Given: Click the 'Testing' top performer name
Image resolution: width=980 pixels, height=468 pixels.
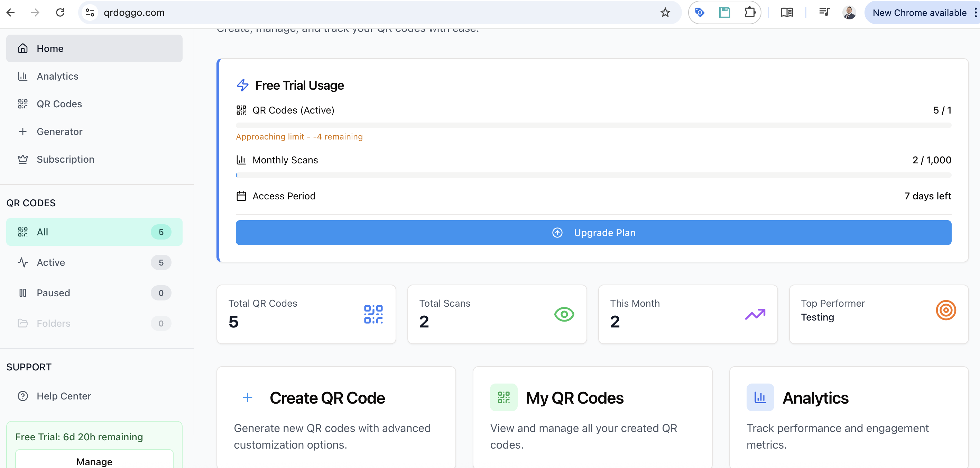Looking at the screenshot, I should point(817,317).
